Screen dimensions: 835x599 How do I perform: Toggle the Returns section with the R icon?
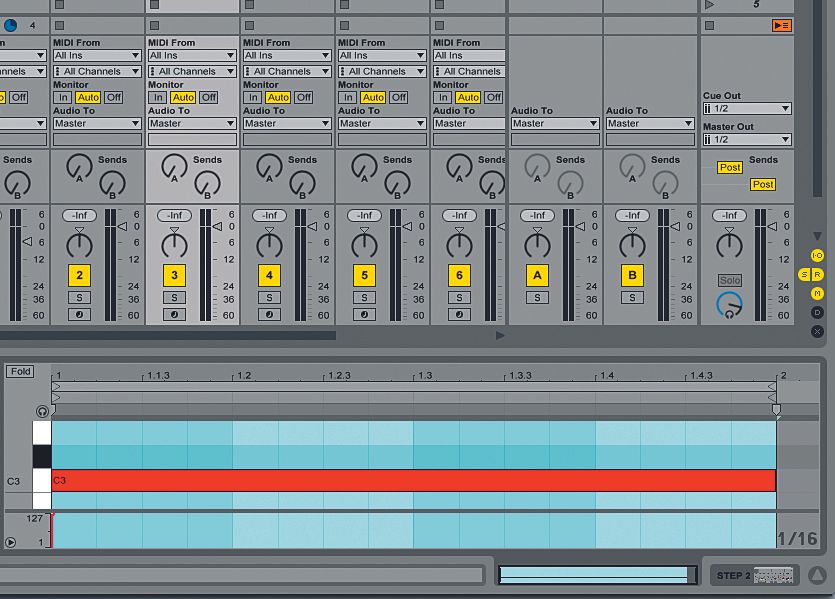(x=818, y=274)
